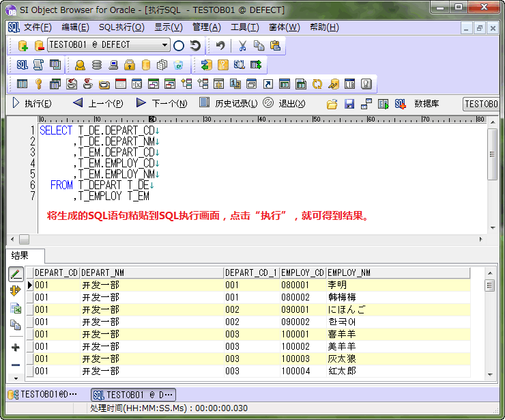Open the 帮助(H) menu
This screenshot has height=420, width=505.
click(324, 27)
